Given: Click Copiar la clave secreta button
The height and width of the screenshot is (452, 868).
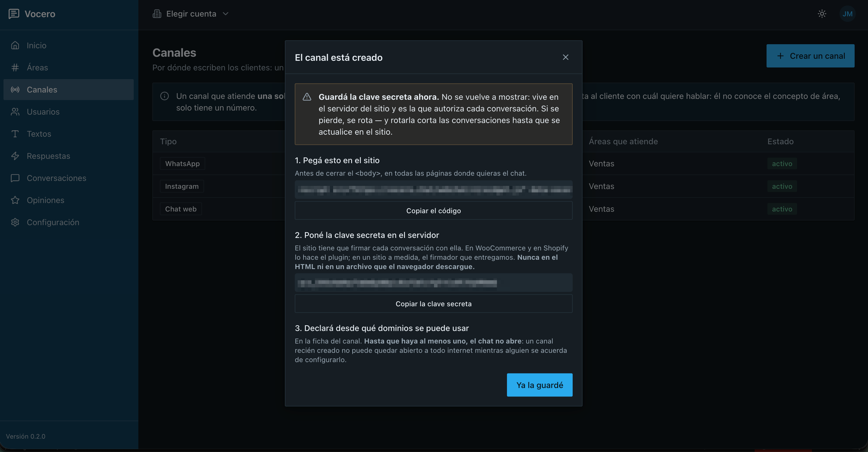Looking at the screenshot, I should (433, 304).
